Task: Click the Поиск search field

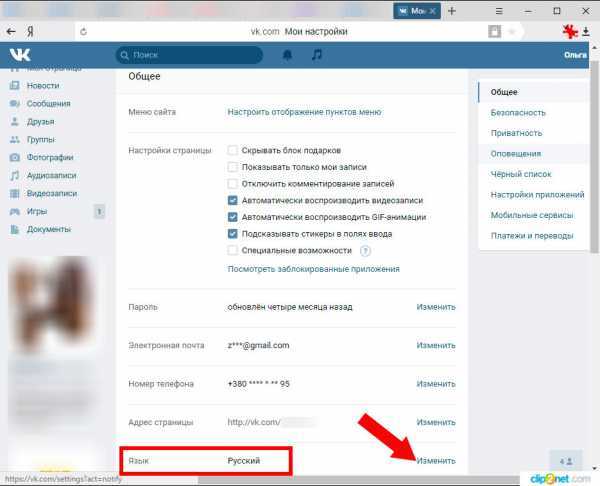Action: (189, 55)
